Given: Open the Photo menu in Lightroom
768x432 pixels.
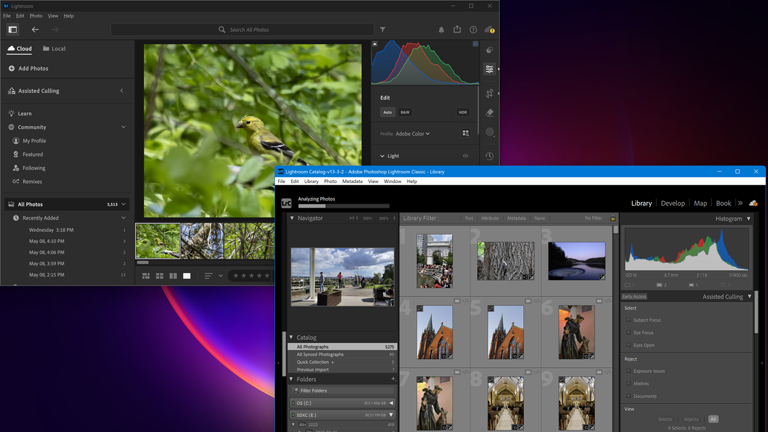Looking at the screenshot, I should [36, 16].
